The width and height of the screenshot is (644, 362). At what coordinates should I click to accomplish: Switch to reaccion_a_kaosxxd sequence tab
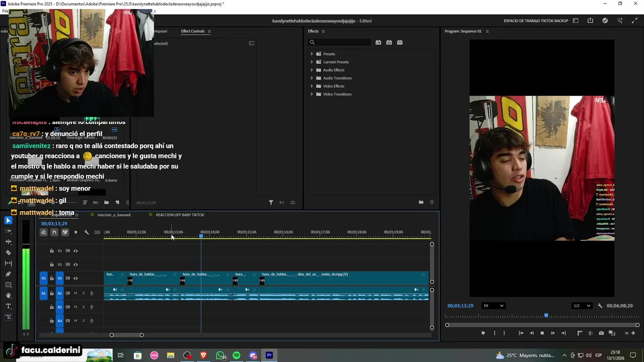click(x=114, y=215)
